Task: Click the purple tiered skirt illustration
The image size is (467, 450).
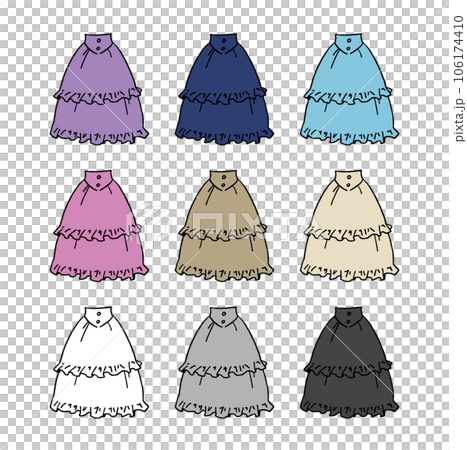Action: [99, 89]
